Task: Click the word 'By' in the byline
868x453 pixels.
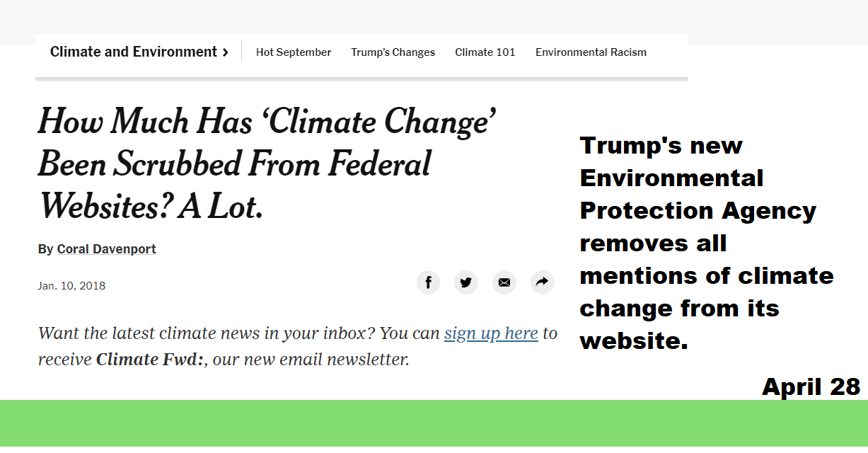Action: [x=45, y=249]
